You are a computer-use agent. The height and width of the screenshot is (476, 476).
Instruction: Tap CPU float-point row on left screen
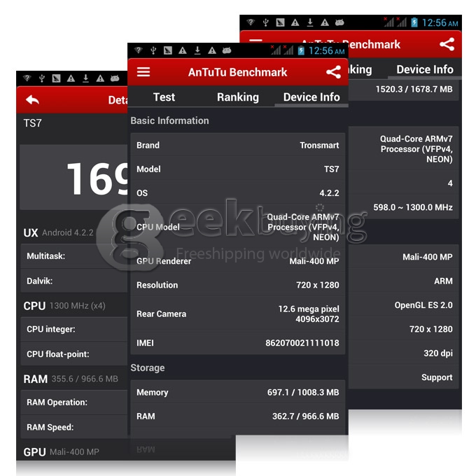pos(74,353)
